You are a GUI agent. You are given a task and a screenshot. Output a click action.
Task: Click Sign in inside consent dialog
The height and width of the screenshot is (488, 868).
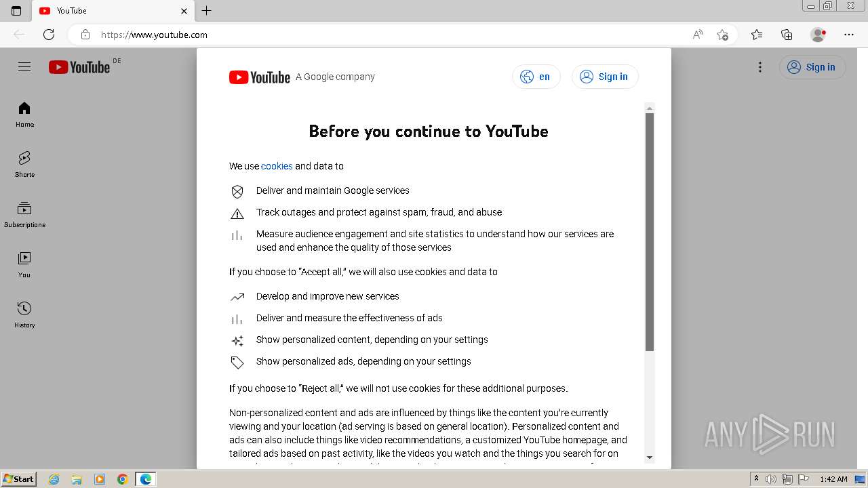pyautogui.click(x=605, y=77)
